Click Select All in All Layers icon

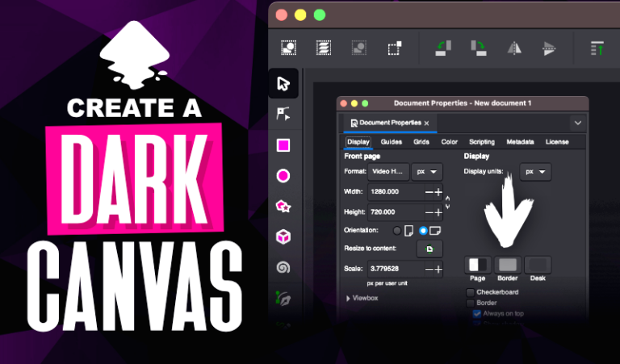[324, 48]
